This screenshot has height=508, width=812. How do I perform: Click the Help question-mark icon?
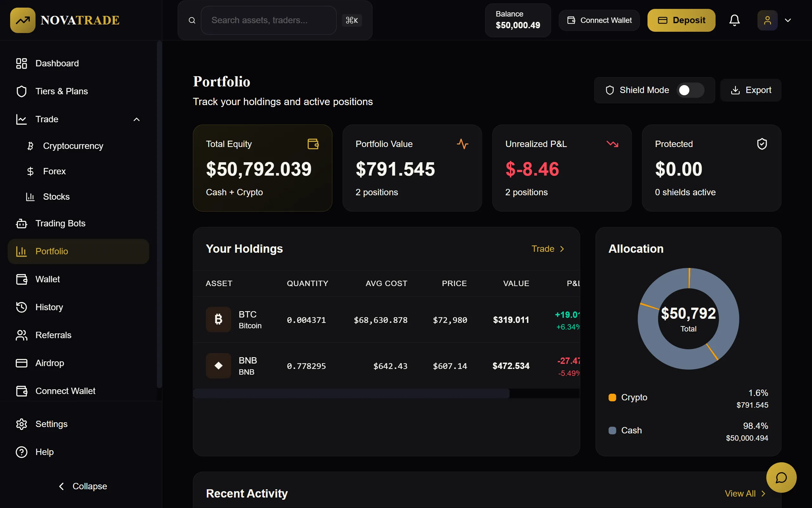click(x=22, y=452)
